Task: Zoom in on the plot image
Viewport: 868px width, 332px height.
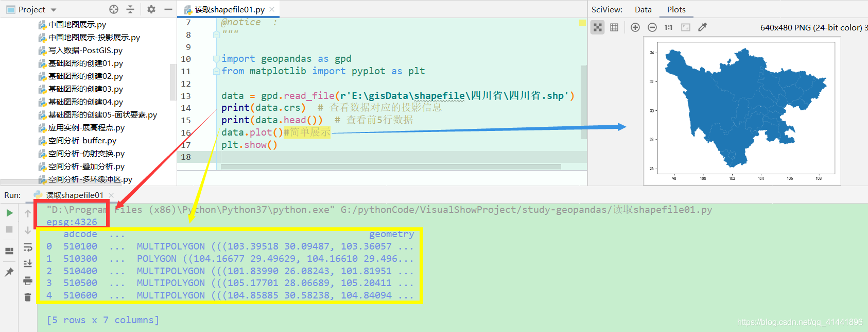Action: pyautogui.click(x=635, y=27)
